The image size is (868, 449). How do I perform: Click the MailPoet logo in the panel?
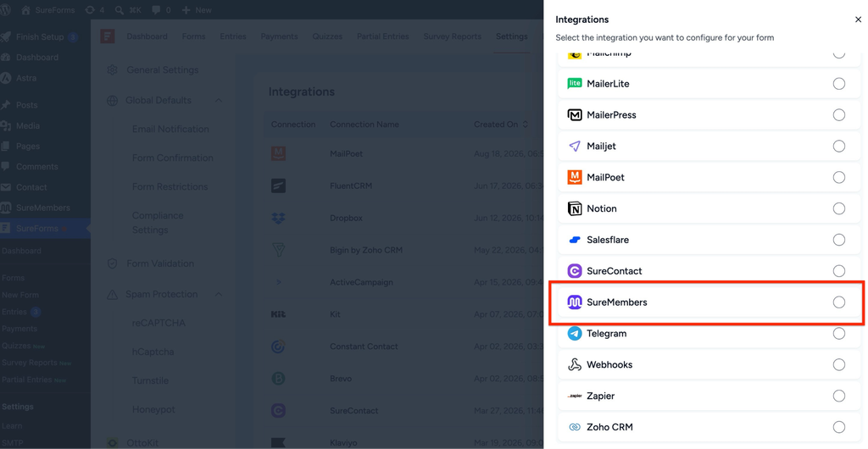575,178
